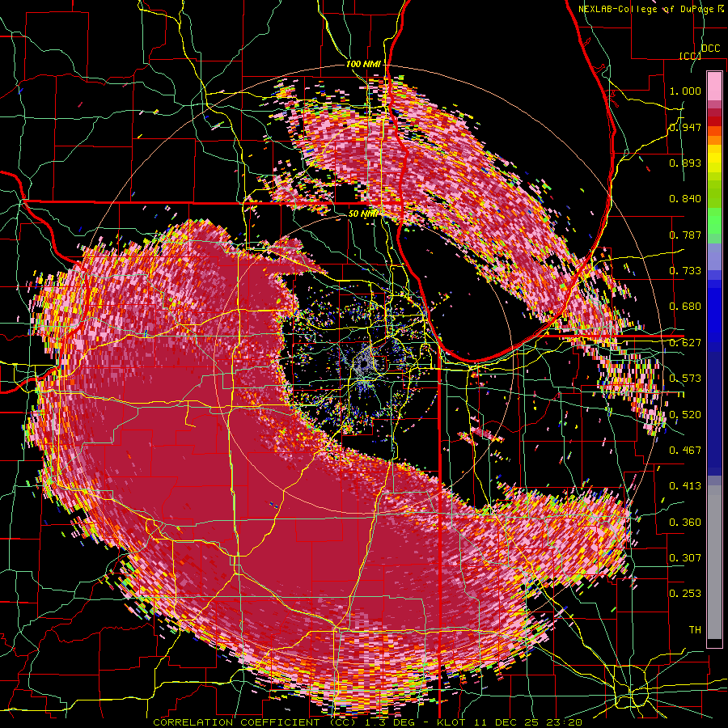Click the 0.733 color scale label
The width and height of the screenshot is (728, 728).
pyautogui.click(x=685, y=271)
